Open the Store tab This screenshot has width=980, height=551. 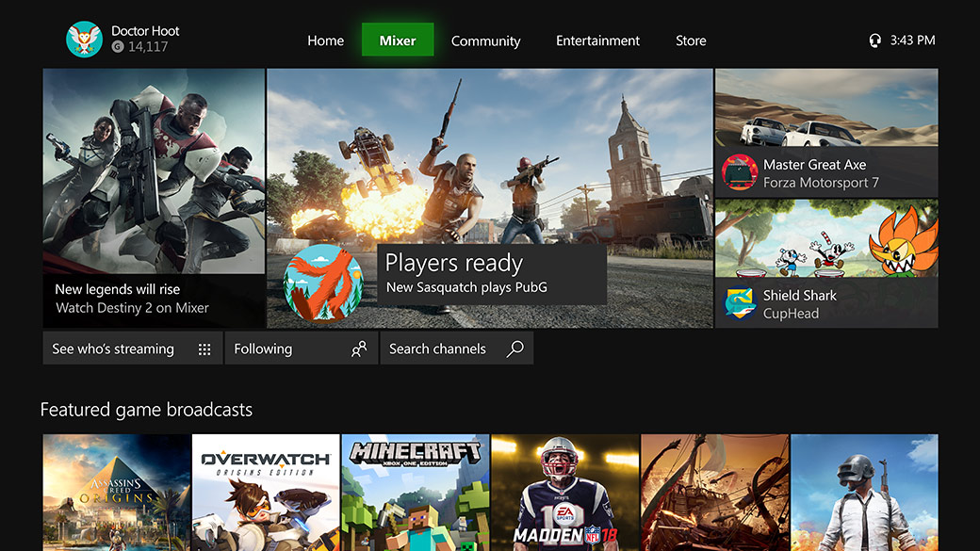(691, 41)
